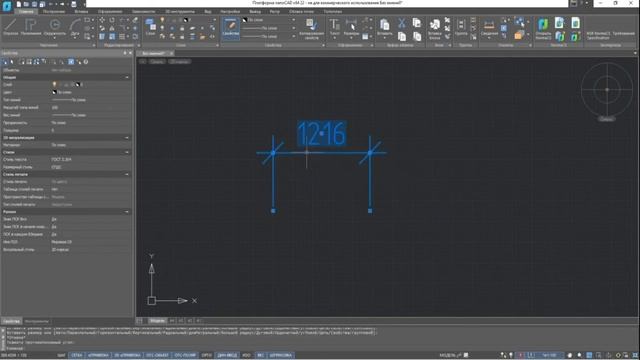Toggle 3D оПРИВЯЗКА in status bar
This screenshot has width=640, height=360.
[x=127, y=355]
